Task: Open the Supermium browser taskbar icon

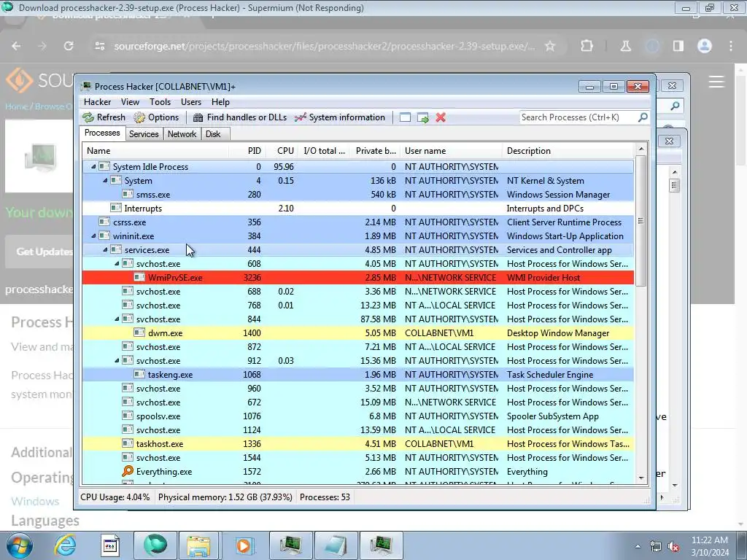Action: point(155,545)
